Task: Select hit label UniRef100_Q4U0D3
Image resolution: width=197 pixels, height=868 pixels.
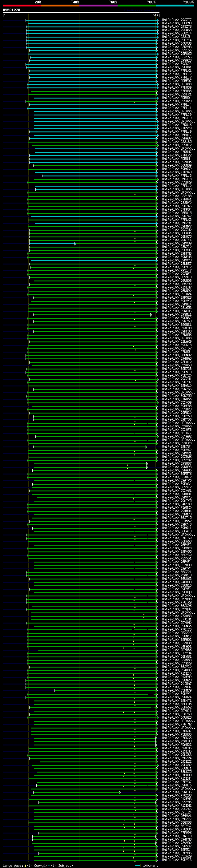Action: pos(177,582)
